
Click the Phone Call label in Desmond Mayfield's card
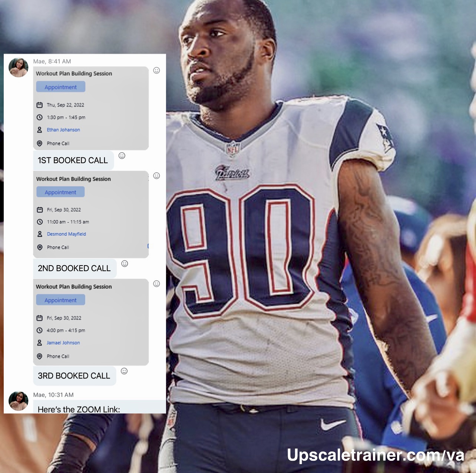tap(58, 247)
